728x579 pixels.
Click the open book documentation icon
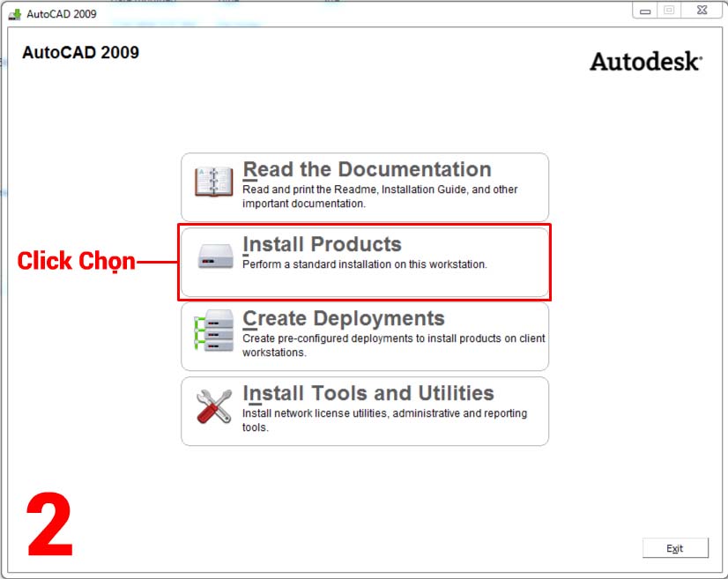tap(214, 182)
